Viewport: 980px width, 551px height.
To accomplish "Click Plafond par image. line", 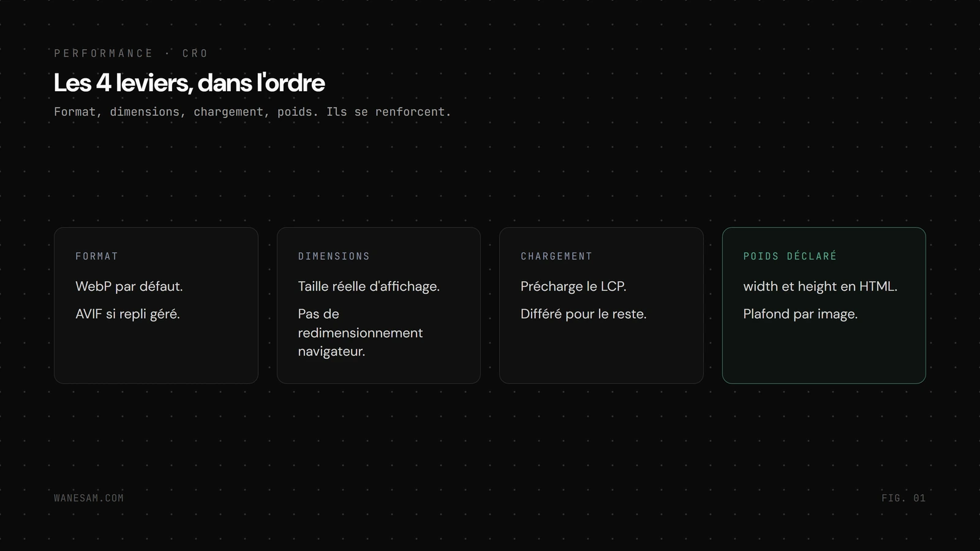I will 800,314.
